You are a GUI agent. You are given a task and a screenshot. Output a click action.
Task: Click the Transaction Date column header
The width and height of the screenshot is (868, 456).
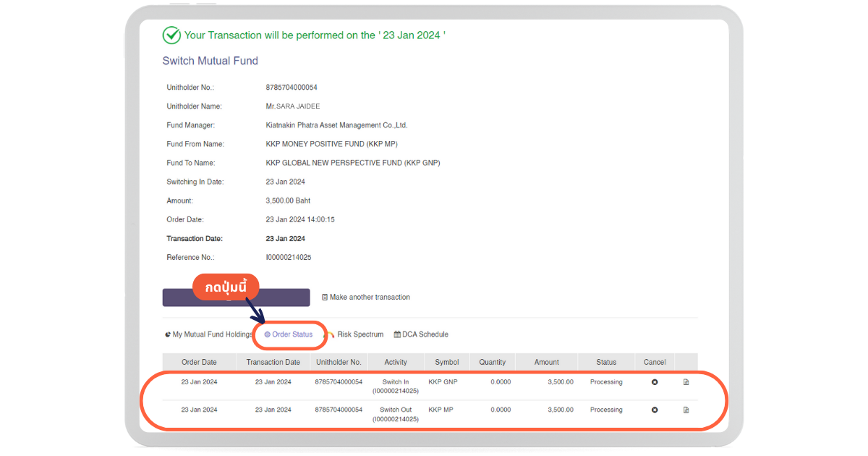click(273, 362)
